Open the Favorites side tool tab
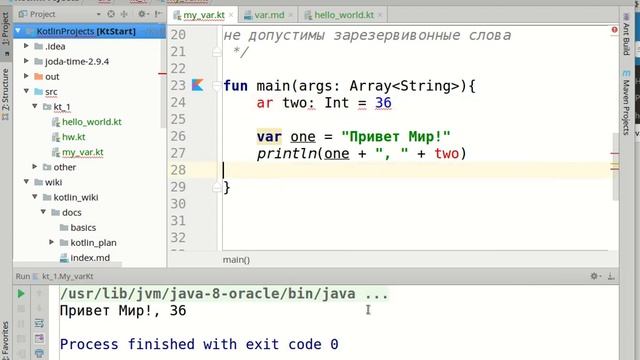Viewport: 640px width, 360px height. click(x=5, y=340)
